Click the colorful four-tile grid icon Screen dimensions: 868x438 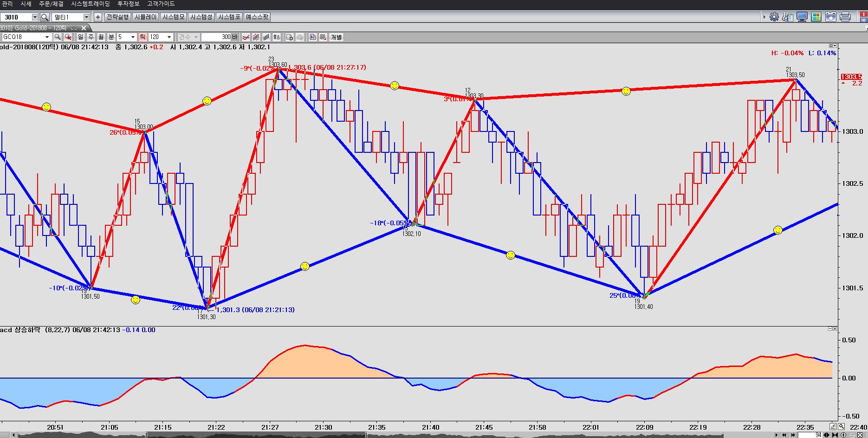pyautogui.click(x=816, y=17)
